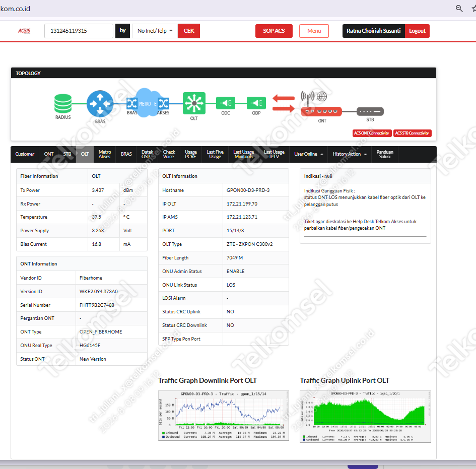Switch to the Customer tab
Image resolution: width=476 pixels, height=469 pixels.
pyautogui.click(x=25, y=154)
